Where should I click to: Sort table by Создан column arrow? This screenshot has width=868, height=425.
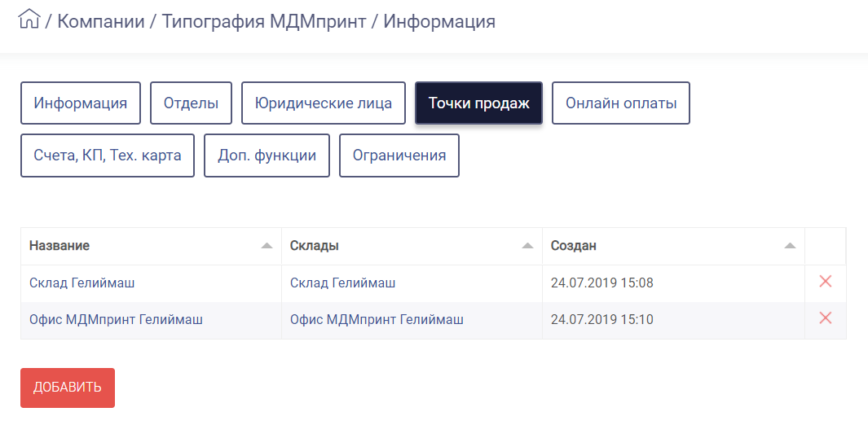(790, 246)
